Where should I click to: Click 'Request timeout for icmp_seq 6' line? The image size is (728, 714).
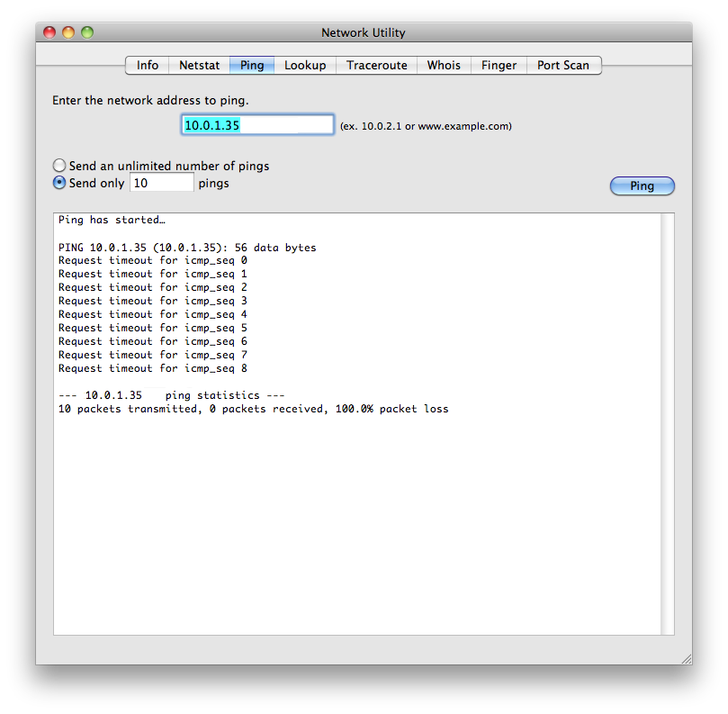coord(153,341)
